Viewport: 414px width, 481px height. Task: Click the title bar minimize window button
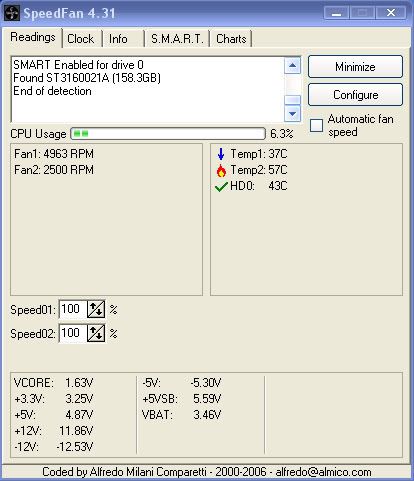click(336, 13)
